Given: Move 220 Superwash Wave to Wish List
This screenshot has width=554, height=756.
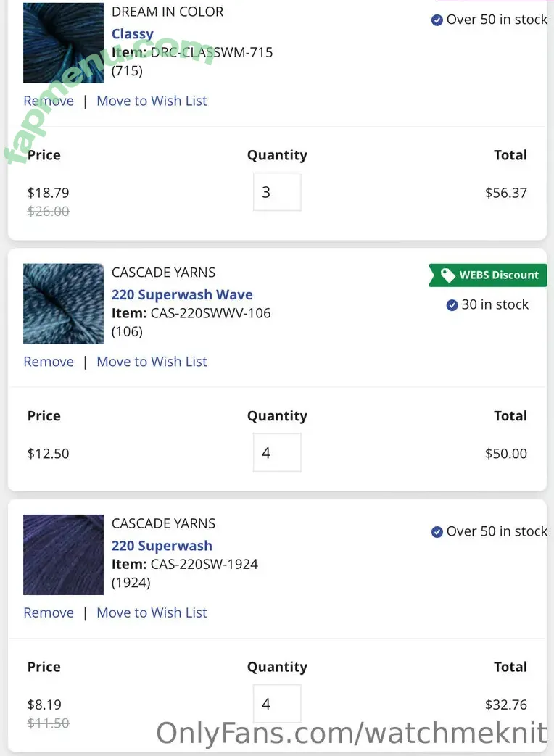Looking at the screenshot, I should click(152, 362).
